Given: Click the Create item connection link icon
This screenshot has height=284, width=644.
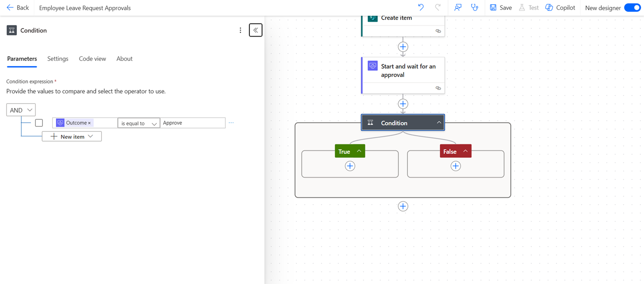Looking at the screenshot, I should coord(438,31).
